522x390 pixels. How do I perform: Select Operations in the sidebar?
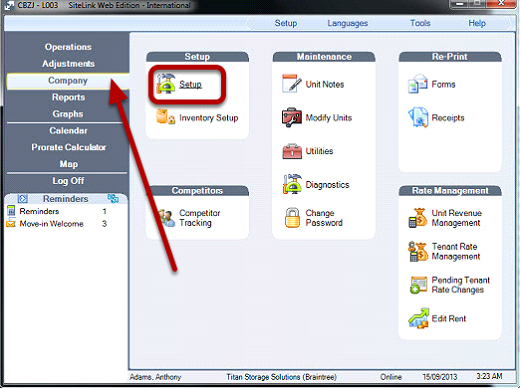pyautogui.click(x=68, y=47)
